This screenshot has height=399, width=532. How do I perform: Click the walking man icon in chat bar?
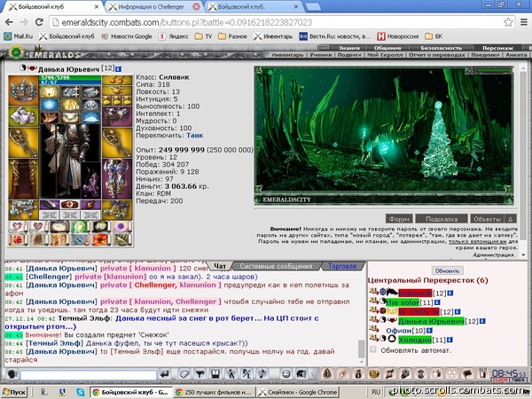(x=231, y=374)
